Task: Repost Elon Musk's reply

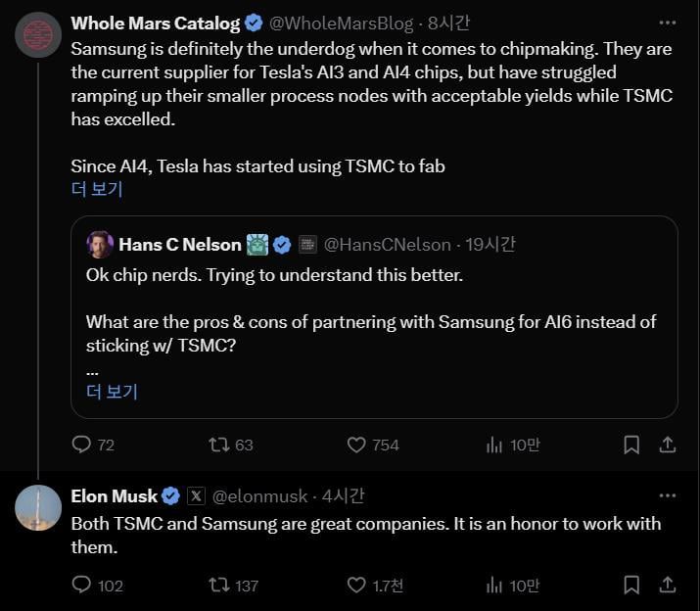Action: pos(220,585)
